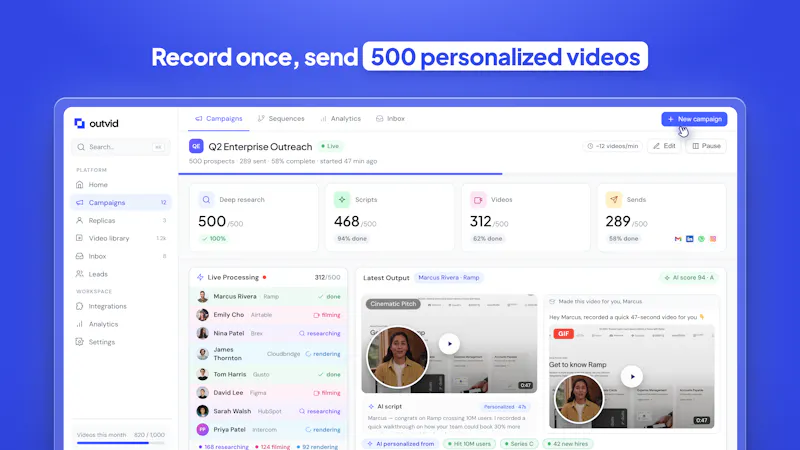Click the AI script sparkle icon
This screenshot has height=450, width=800.
[371, 407]
